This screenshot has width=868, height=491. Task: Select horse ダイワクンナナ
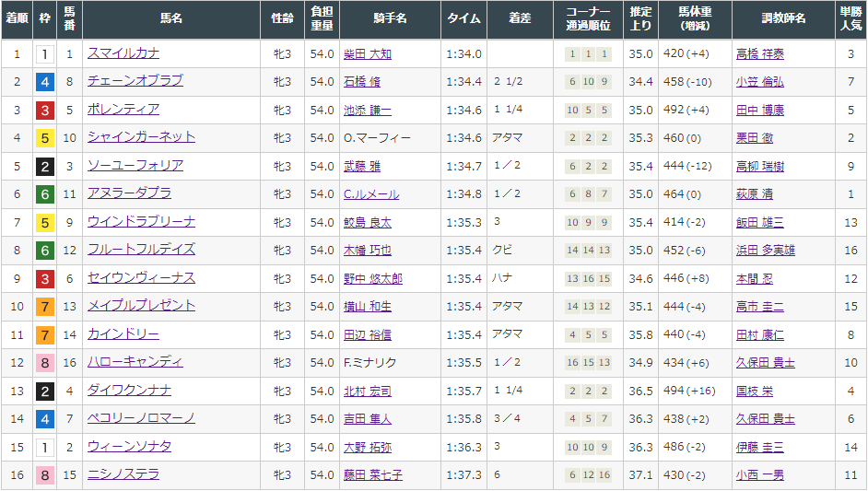pos(129,390)
